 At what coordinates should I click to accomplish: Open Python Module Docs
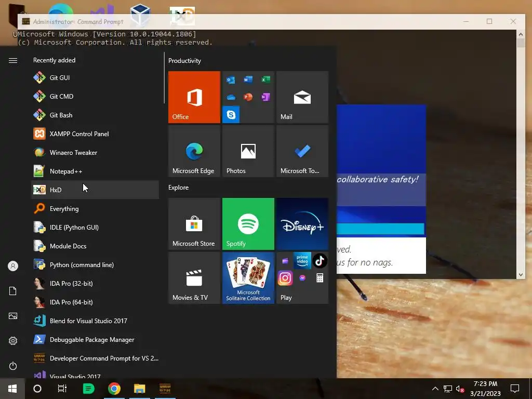tap(95, 246)
